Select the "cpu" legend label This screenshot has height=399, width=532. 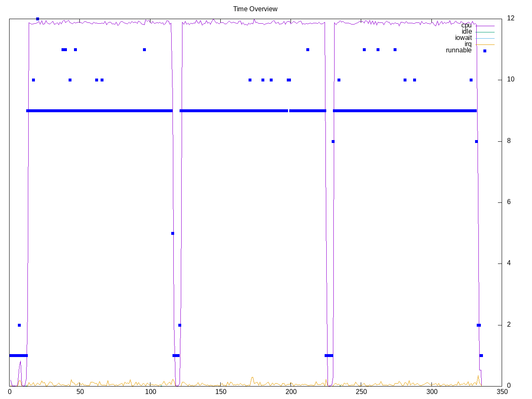(466, 26)
